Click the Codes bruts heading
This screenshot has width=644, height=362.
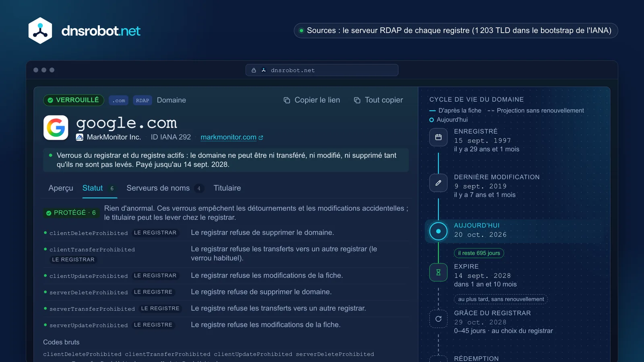tap(61, 342)
